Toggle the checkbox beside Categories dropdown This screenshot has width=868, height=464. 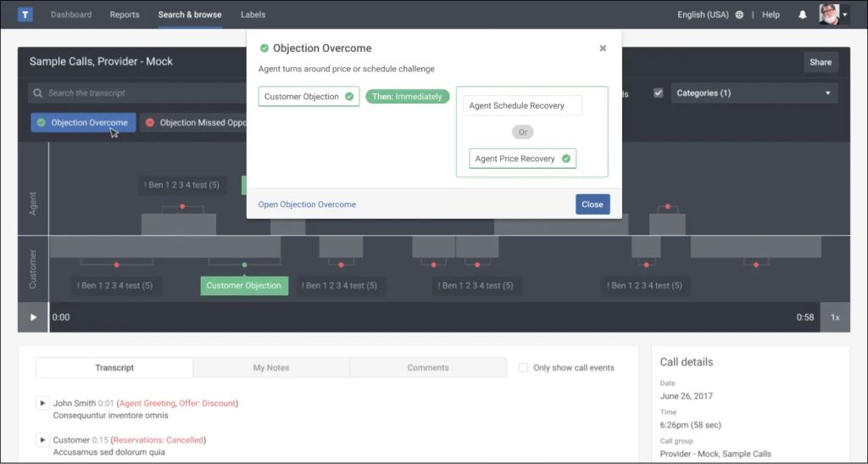coord(658,93)
